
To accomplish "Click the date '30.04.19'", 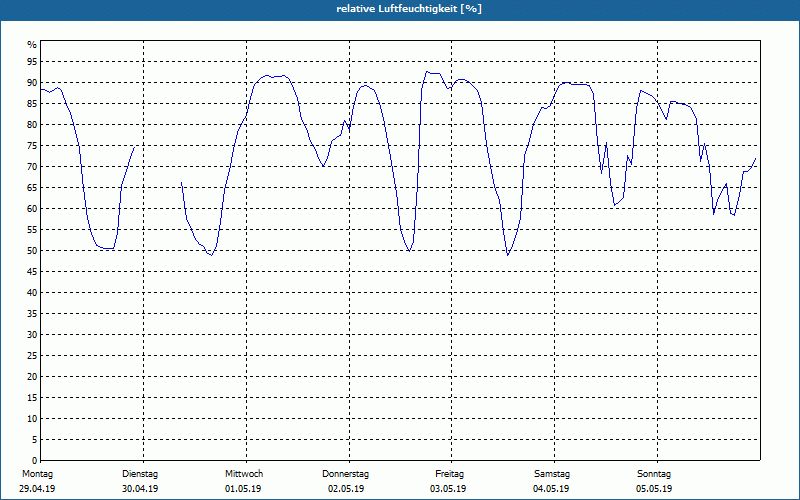I will point(140,489).
